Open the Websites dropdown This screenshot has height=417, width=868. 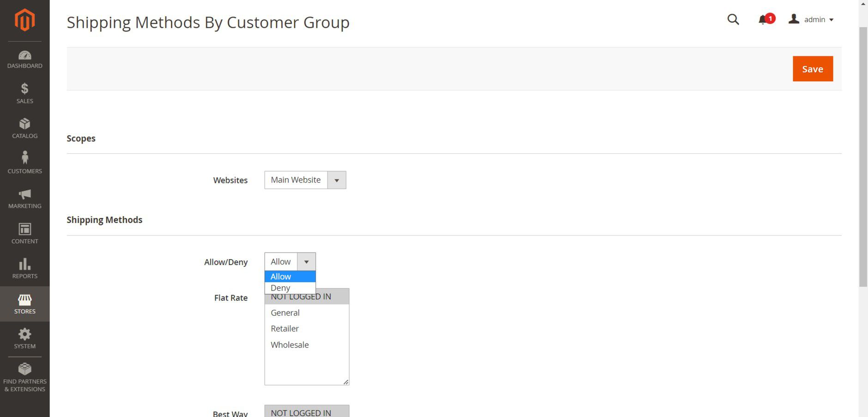tap(305, 180)
